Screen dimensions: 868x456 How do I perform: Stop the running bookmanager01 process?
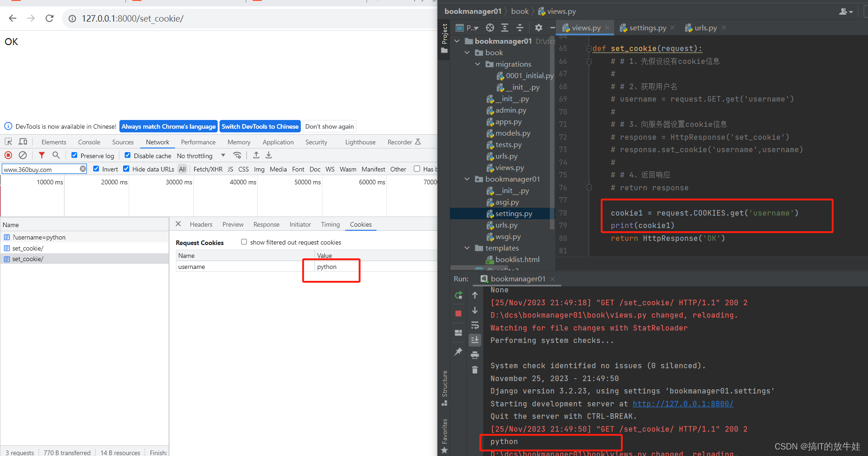[458, 313]
